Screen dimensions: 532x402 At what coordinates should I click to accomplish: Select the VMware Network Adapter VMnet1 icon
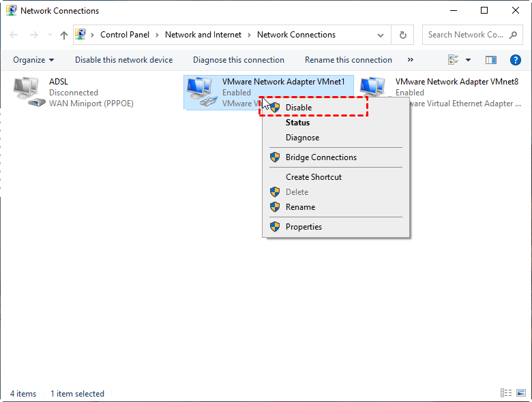pyautogui.click(x=201, y=92)
